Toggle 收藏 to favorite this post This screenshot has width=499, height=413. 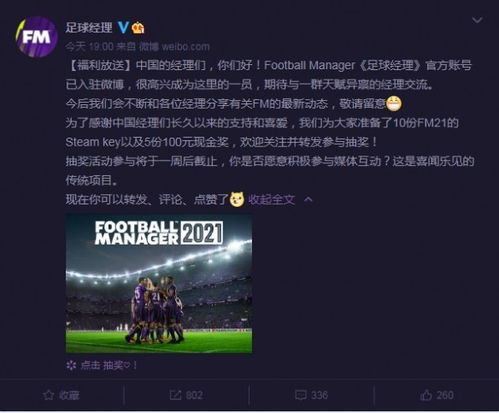(62, 395)
